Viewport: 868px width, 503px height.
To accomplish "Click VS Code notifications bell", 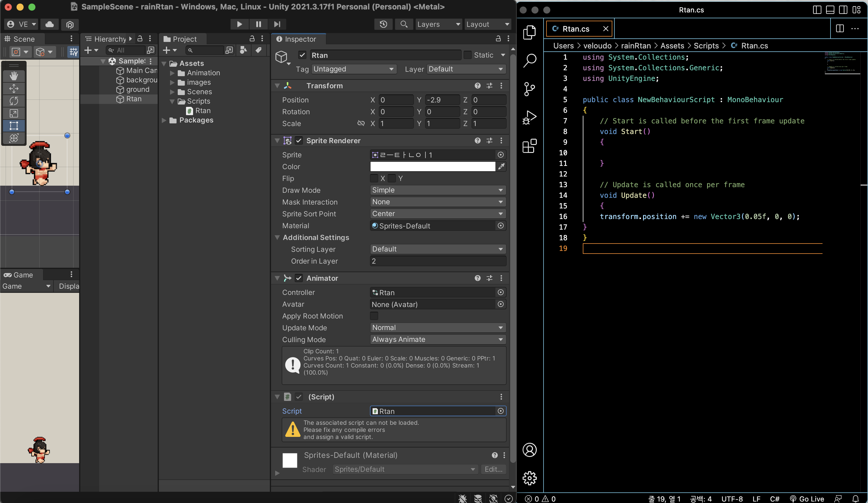I will pyautogui.click(x=856, y=499).
